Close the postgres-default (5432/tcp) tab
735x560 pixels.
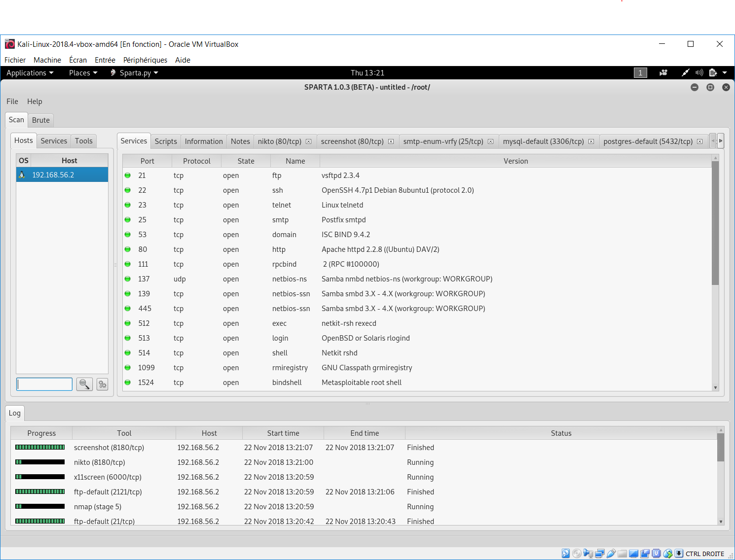[699, 141]
